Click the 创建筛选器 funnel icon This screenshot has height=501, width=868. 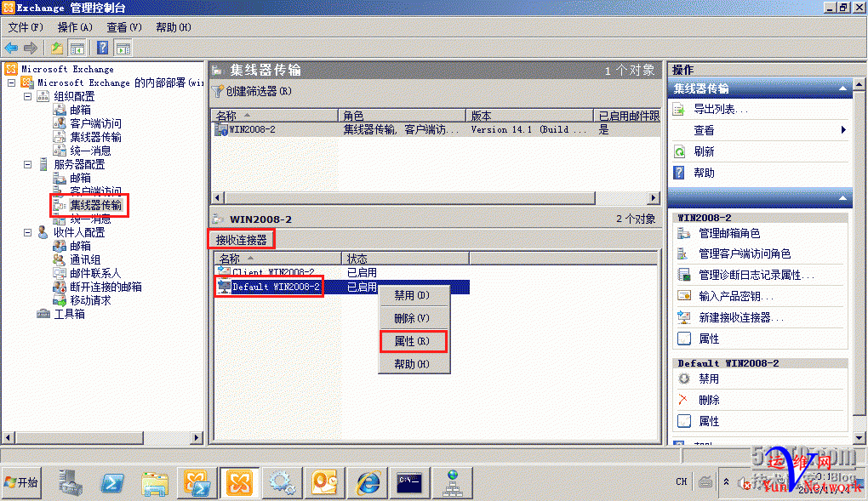click(x=218, y=91)
